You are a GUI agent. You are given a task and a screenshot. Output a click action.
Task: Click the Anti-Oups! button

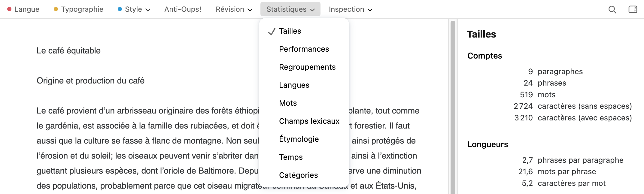(x=183, y=9)
